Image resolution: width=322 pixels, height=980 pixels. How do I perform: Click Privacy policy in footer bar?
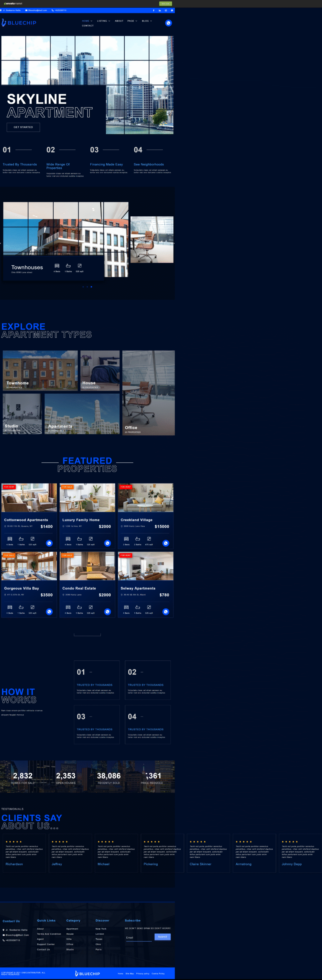click(143, 973)
